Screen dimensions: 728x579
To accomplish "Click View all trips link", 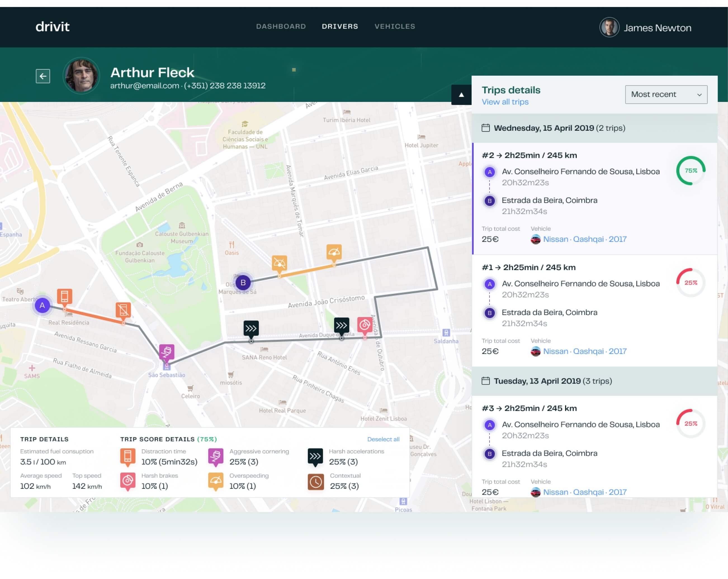I will [x=505, y=102].
